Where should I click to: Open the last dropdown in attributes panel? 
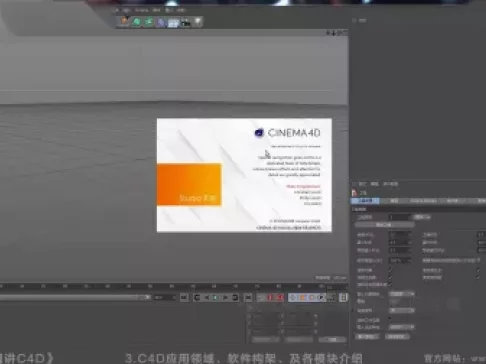(x=402, y=327)
